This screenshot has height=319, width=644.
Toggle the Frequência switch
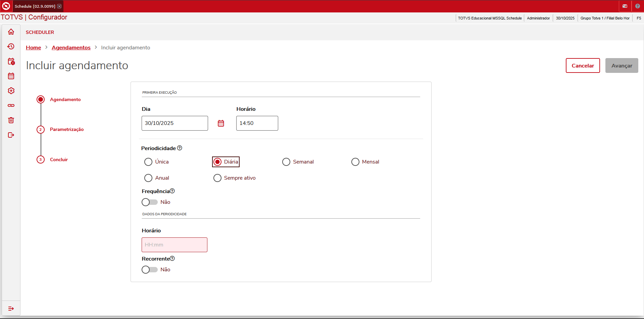pos(150,202)
